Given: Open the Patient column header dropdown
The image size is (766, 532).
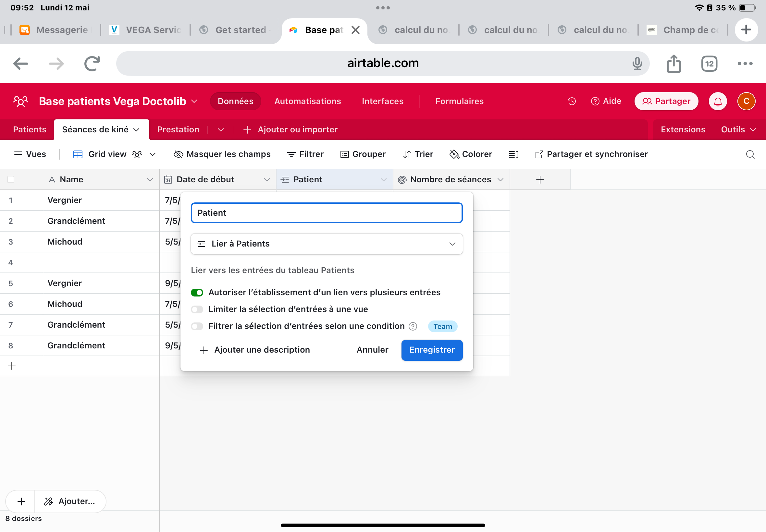Looking at the screenshot, I should (x=384, y=180).
